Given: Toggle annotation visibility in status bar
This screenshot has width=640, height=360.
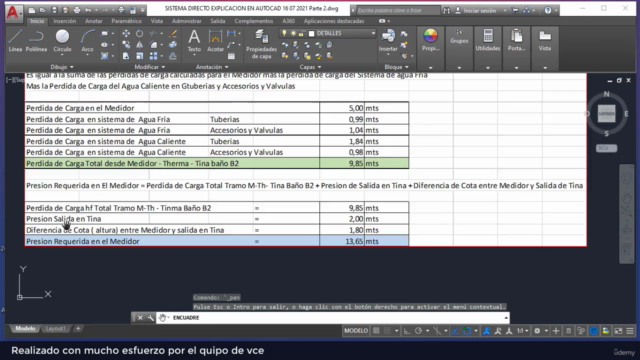Looking at the screenshot, I should [487, 331].
